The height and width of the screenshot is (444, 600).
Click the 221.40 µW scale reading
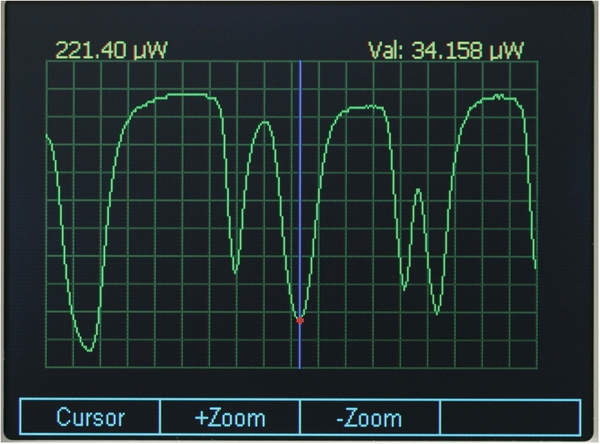pos(102,49)
